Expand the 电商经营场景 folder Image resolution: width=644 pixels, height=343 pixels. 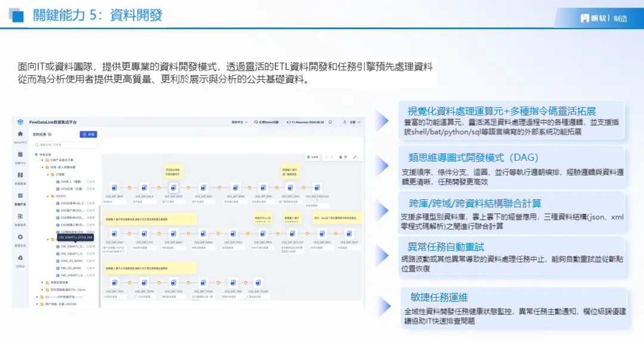point(42,282)
